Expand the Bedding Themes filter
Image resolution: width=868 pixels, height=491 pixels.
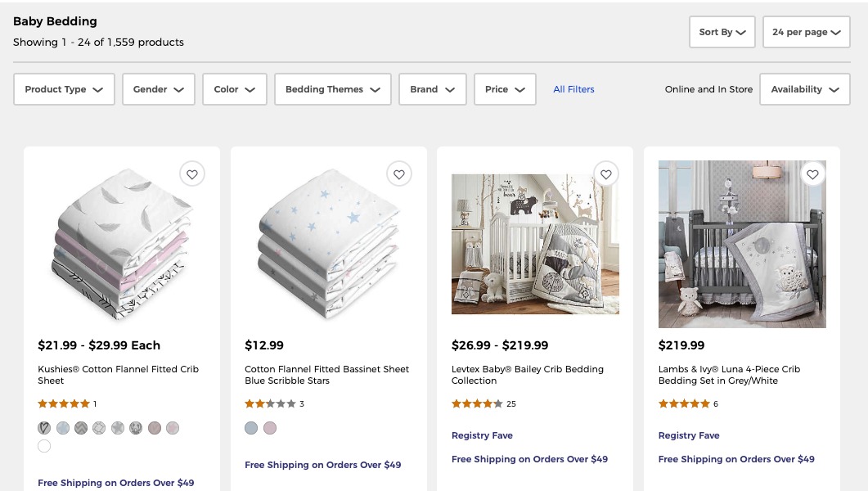pyautogui.click(x=333, y=89)
